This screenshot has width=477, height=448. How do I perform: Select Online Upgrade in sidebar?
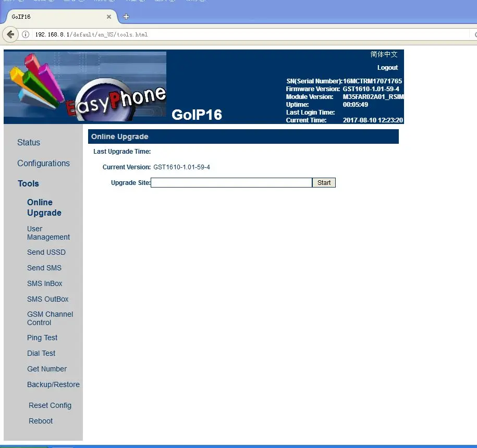[44, 207]
